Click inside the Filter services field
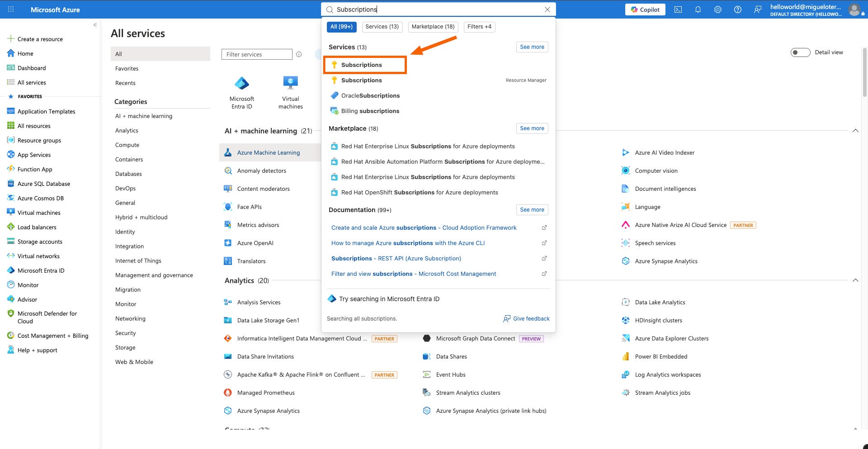This screenshot has height=449, width=868. 257,54
